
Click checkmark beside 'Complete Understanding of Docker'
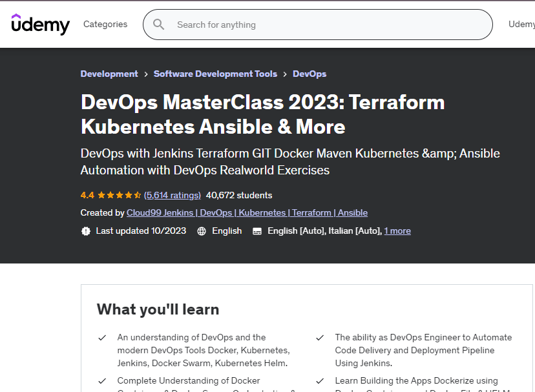102,381
